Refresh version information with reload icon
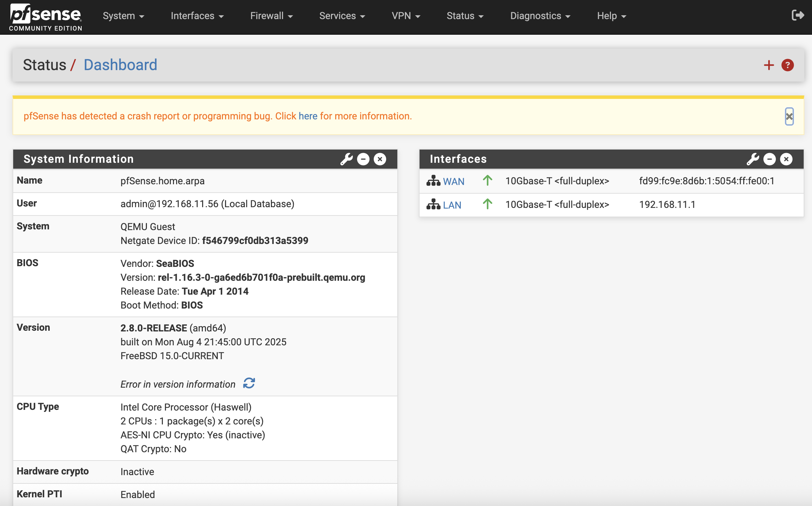The height and width of the screenshot is (506, 812). click(249, 383)
